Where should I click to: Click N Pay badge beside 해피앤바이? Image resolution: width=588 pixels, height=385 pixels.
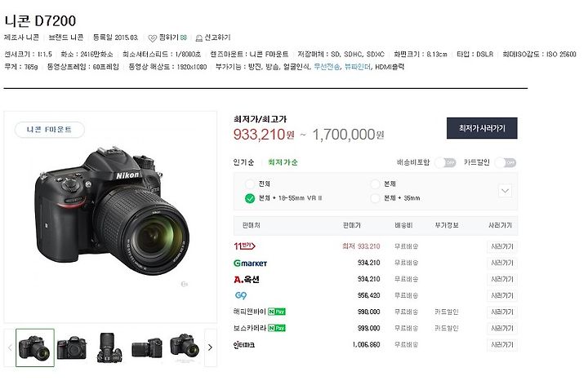point(277,312)
